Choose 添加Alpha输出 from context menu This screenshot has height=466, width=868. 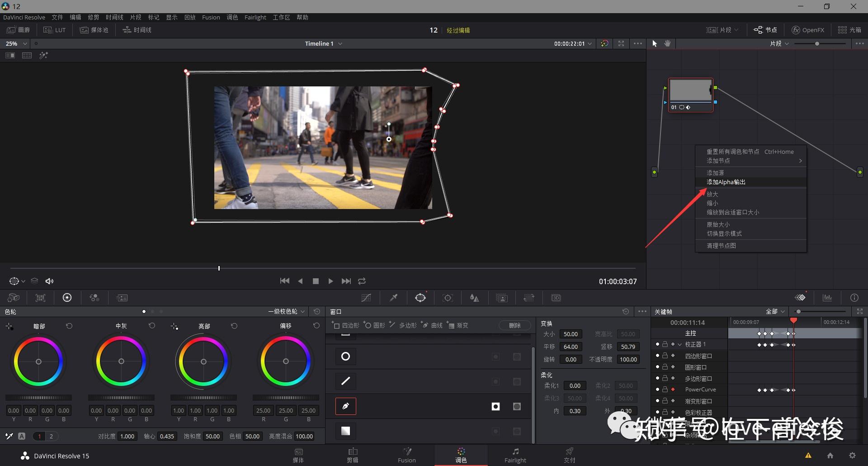(x=751, y=182)
